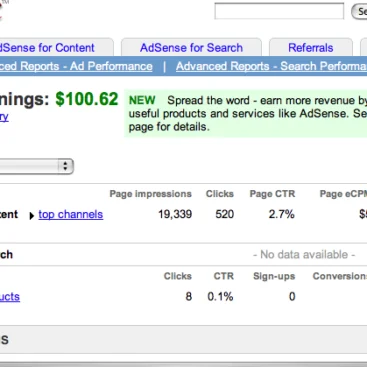Open the top channels link
This screenshot has height=367, width=367.
71,214
